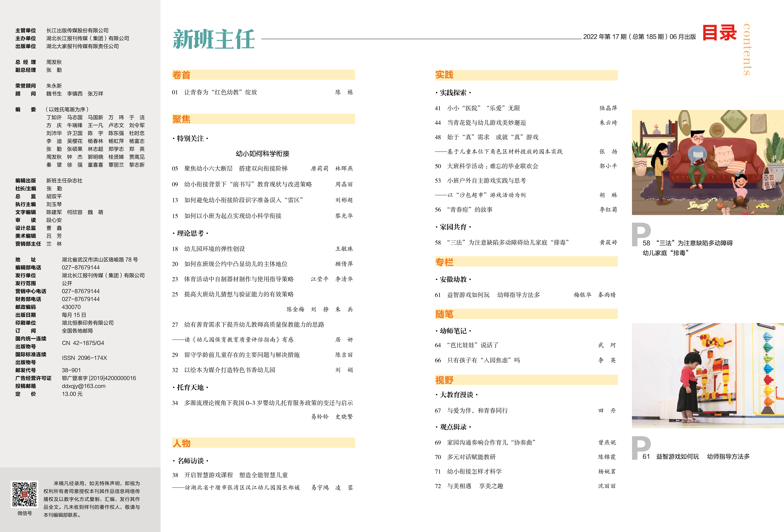The width and height of the screenshot is (784, 532).
Task: Select the 卷首 section header
Action: click(x=181, y=75)
